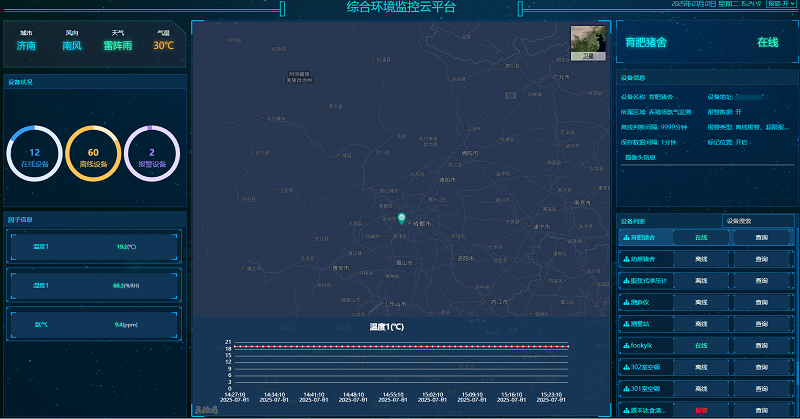Open the alarm on/off dropdown in header

click(x=781, y=5)
